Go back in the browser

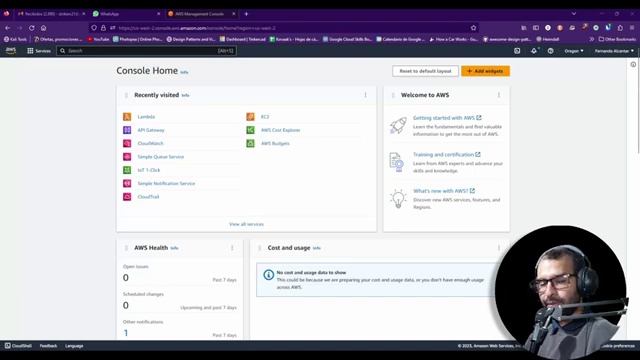[x=8, y=28]
